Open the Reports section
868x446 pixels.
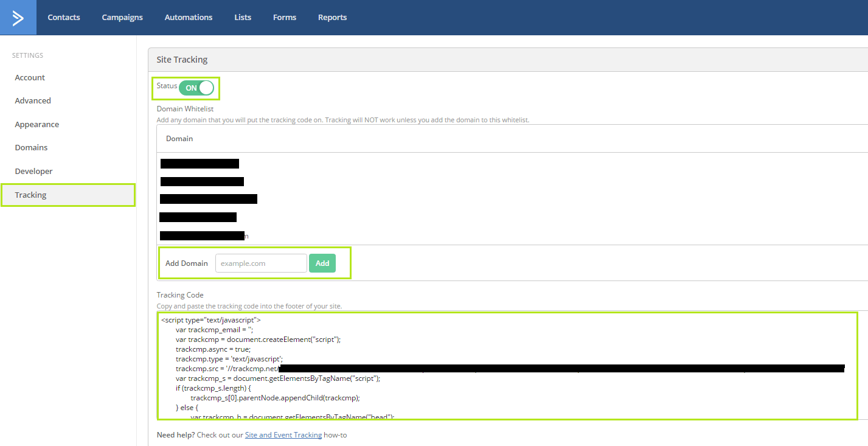(332, 18)
